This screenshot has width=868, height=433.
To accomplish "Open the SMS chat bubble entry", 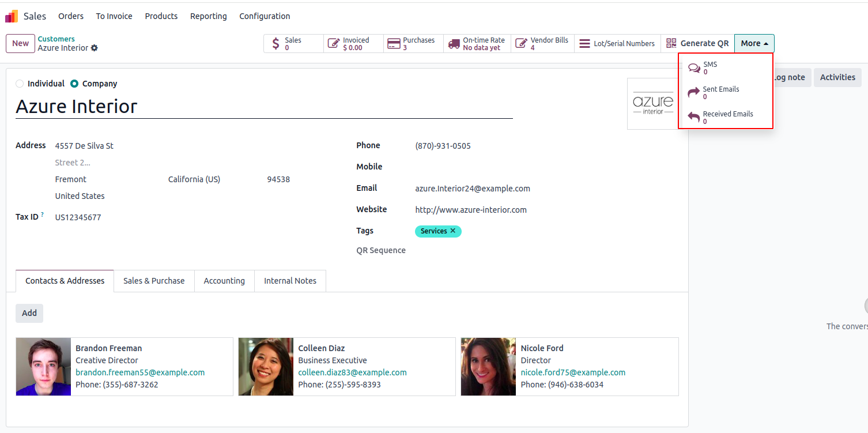I will [x=726, y=68].
